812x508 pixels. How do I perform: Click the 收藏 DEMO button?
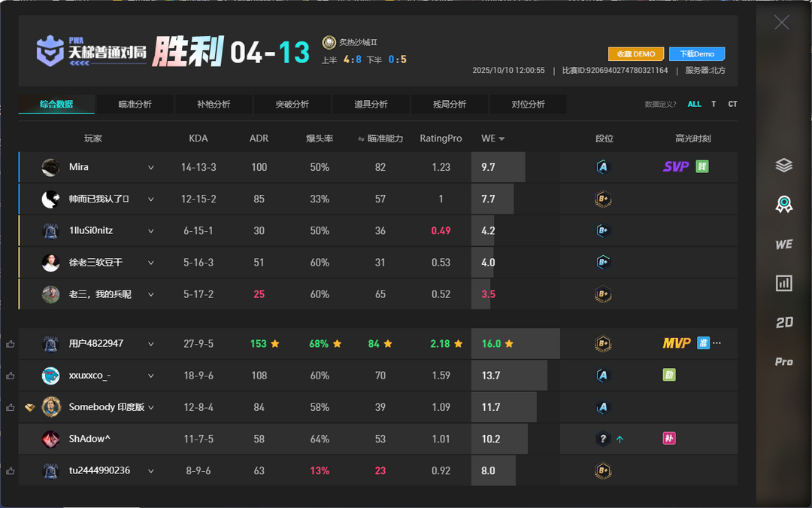[635, 54]
